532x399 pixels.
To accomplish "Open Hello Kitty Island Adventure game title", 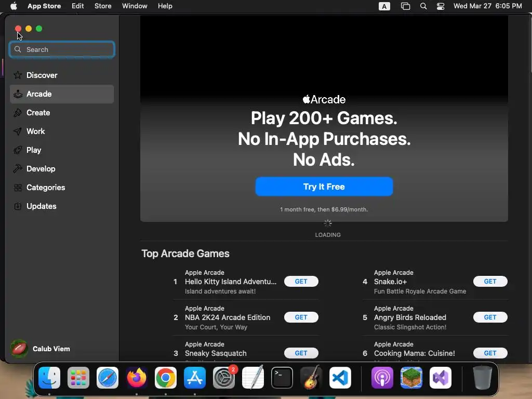I will 231,282.
